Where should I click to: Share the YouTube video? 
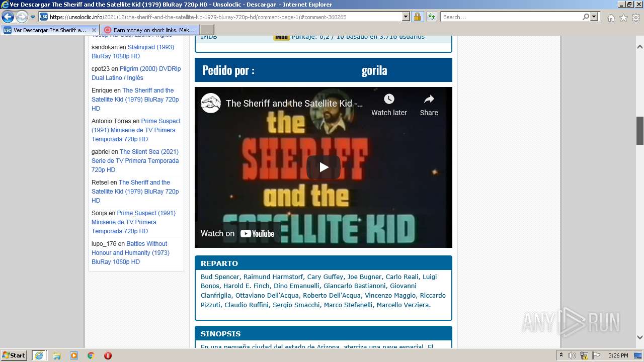point(429,105)
